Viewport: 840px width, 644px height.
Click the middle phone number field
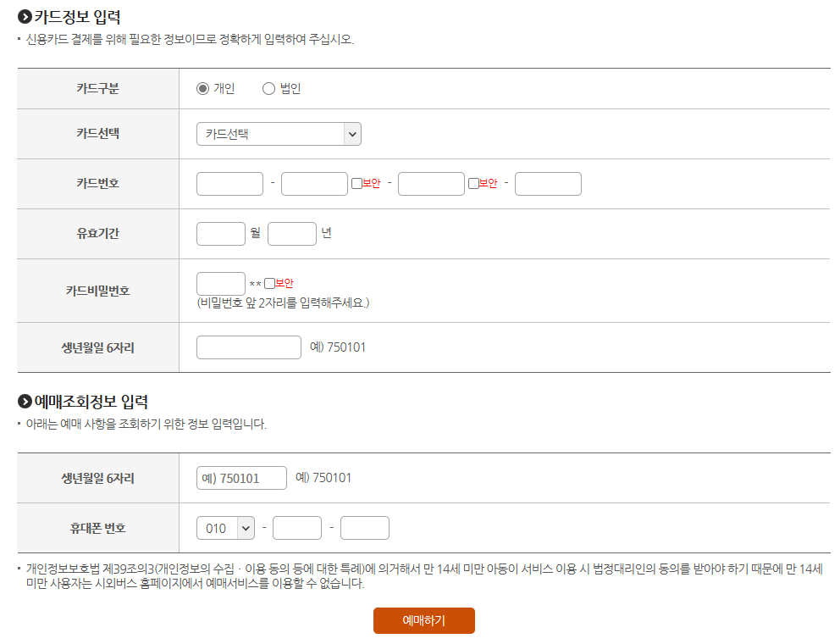[x=296, y=527]
